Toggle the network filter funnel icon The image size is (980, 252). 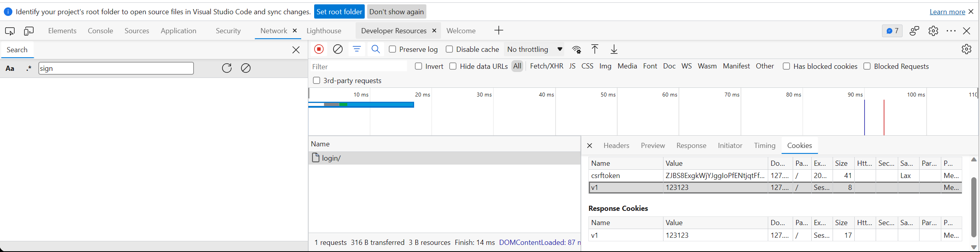point(357,49)
